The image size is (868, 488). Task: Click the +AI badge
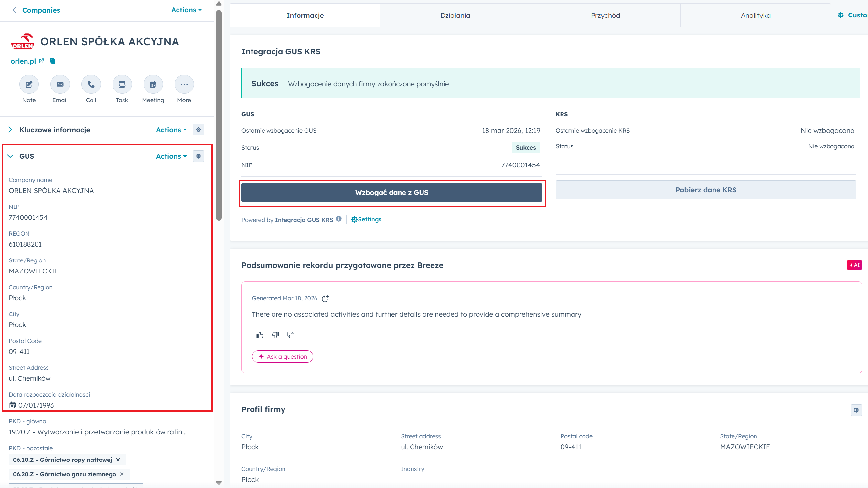[854, 265]
